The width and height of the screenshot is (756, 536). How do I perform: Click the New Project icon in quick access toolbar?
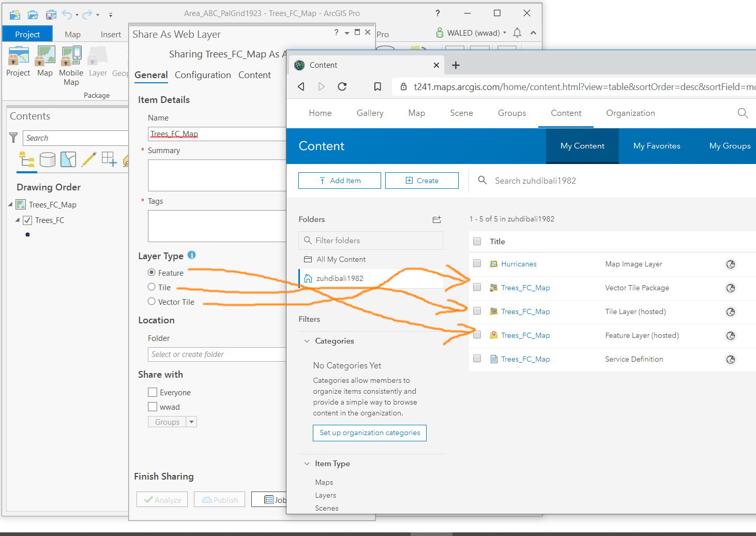tap(15, 14)
